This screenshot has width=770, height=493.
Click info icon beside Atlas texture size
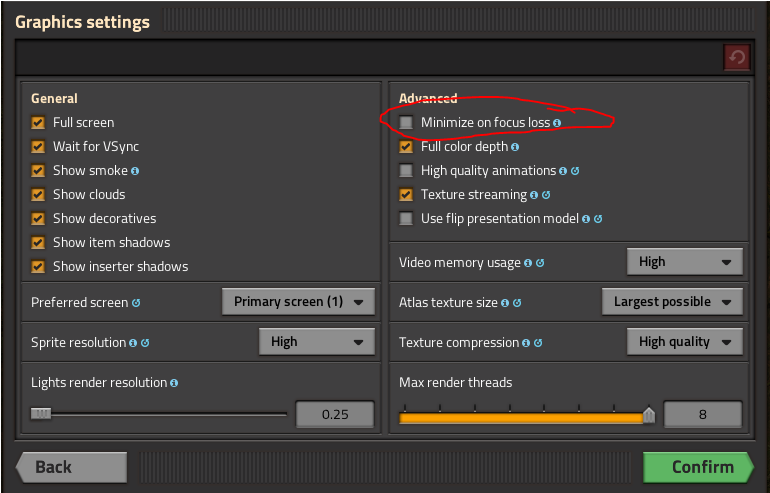(505, 303)
